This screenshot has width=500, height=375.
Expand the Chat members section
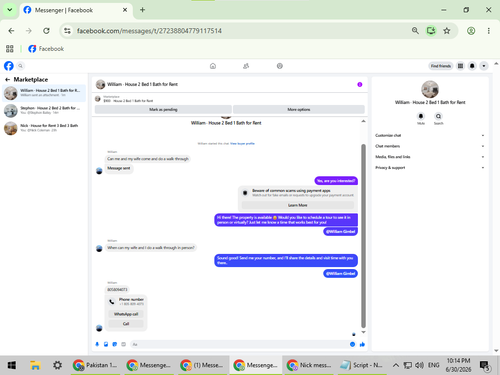point(430,146)
